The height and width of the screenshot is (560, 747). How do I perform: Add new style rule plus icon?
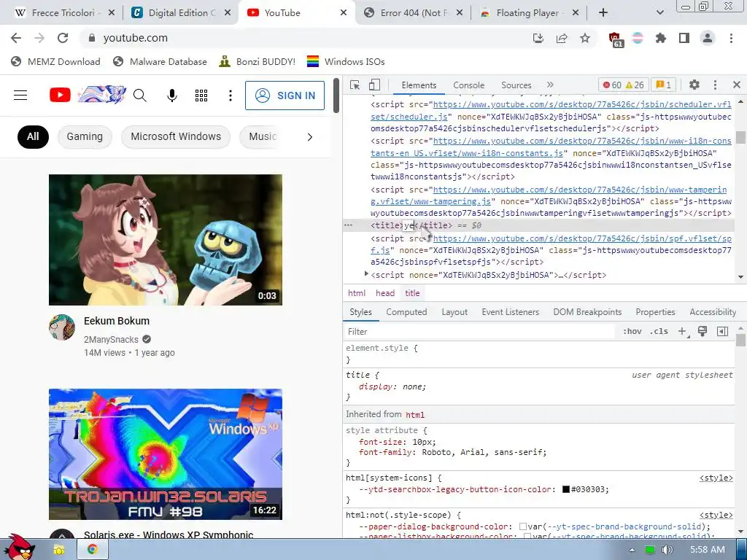[x=683, y=332]
